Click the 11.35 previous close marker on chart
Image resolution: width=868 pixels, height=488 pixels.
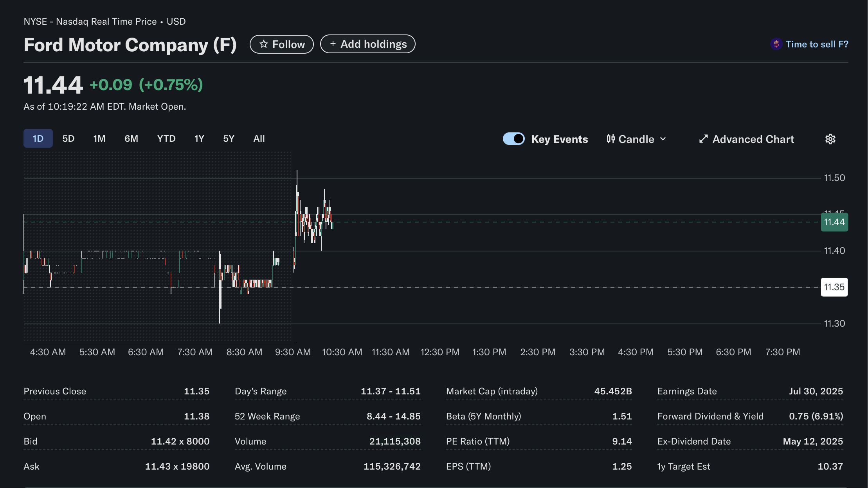click(x=834, y=287)
